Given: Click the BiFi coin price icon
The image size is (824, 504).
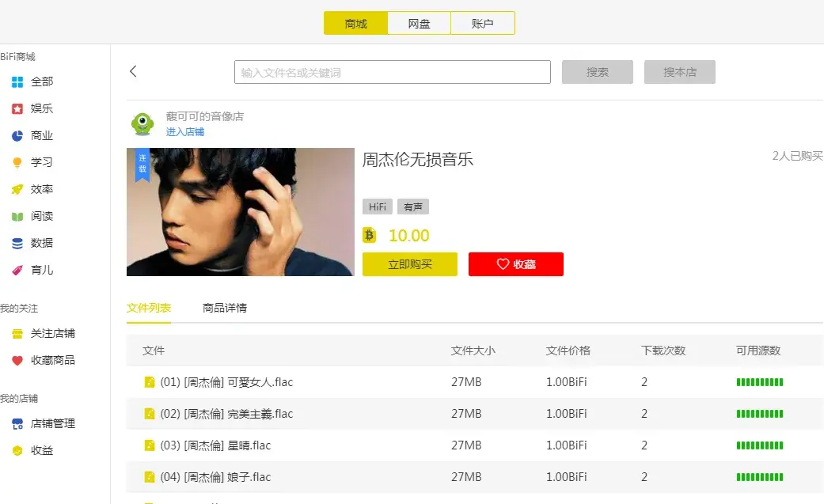Looking at the screenshot, I should tap(370, 235).
